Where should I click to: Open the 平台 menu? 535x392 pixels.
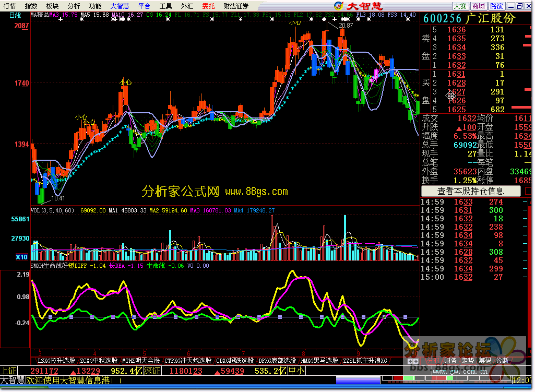[144, 6]
